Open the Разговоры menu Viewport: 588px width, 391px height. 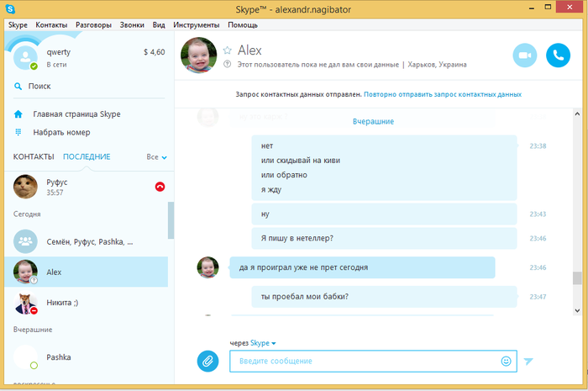pos(93,24)
